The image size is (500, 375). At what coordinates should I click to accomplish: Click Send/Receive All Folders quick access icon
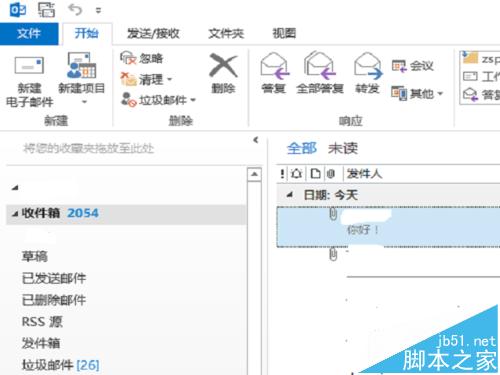[x=46, y=9]
